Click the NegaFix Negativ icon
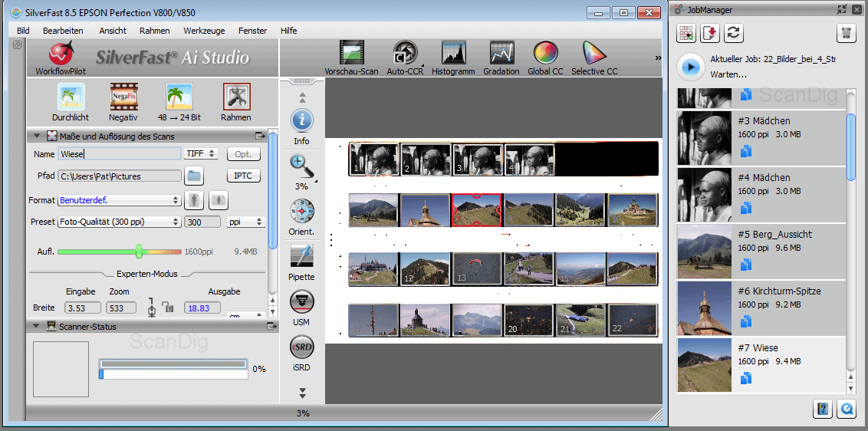Viewport: 868px width, 431px height. (x=123, y=97)
